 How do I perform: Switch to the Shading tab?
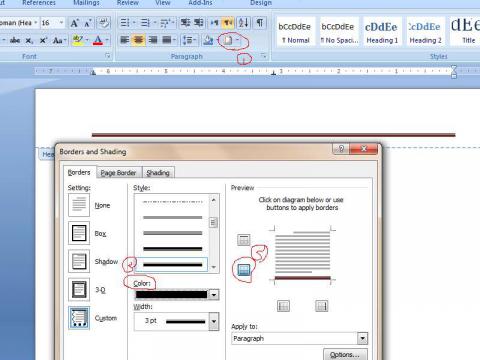[x=158, y=173]
